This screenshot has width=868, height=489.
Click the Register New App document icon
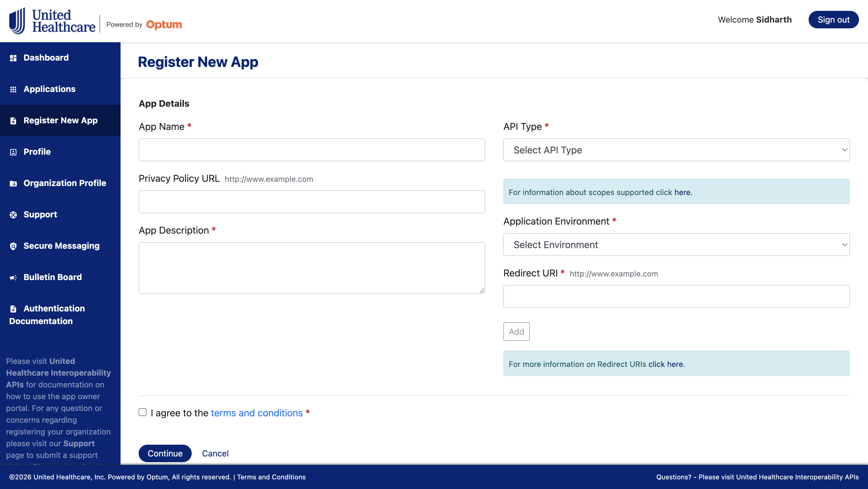coord(13,121)
